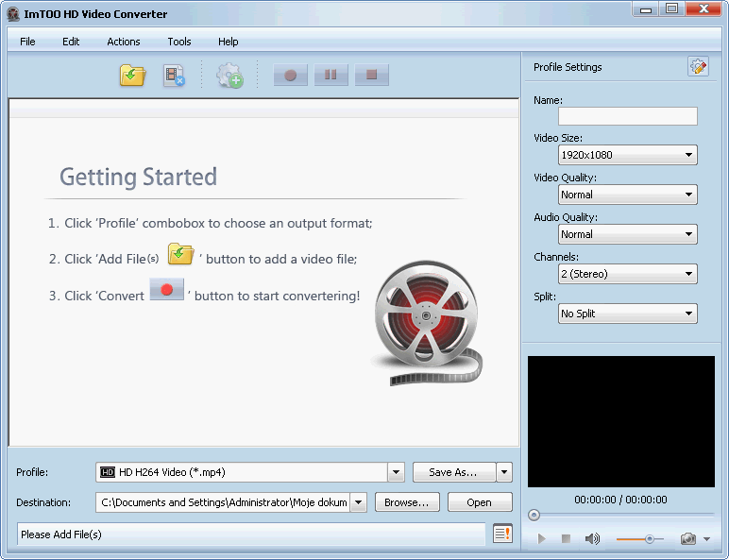Click the 'Profile Settings' panel title

pyautogui.click(x=568, y=67)
